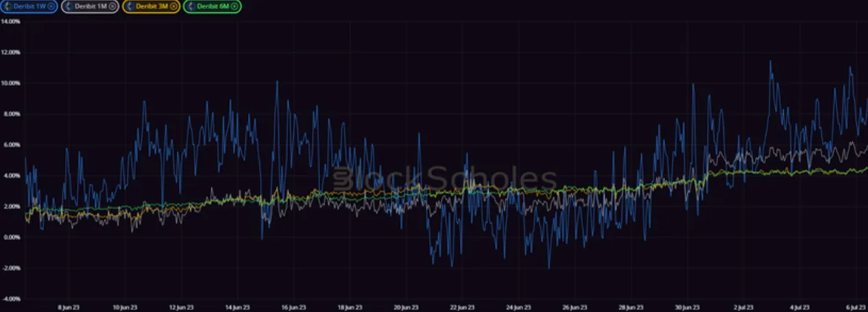Click the 28 Jun 23 date label
The width and height of the screenshot is (868, 312).
coord(631,308)
